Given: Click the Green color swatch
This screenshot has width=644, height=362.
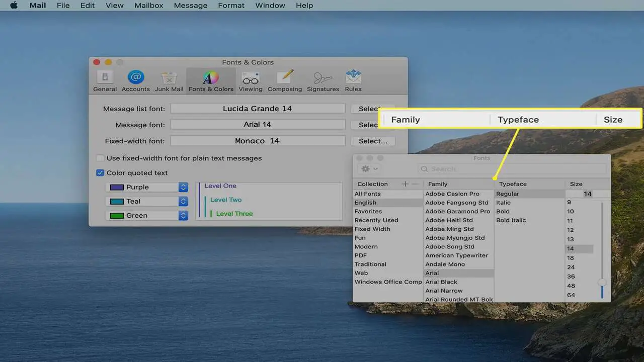Looking at the screenshot, I should 117,215.
